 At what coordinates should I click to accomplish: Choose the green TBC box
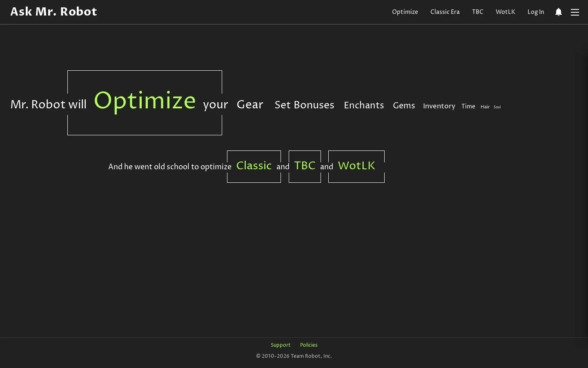click(305, 166)
